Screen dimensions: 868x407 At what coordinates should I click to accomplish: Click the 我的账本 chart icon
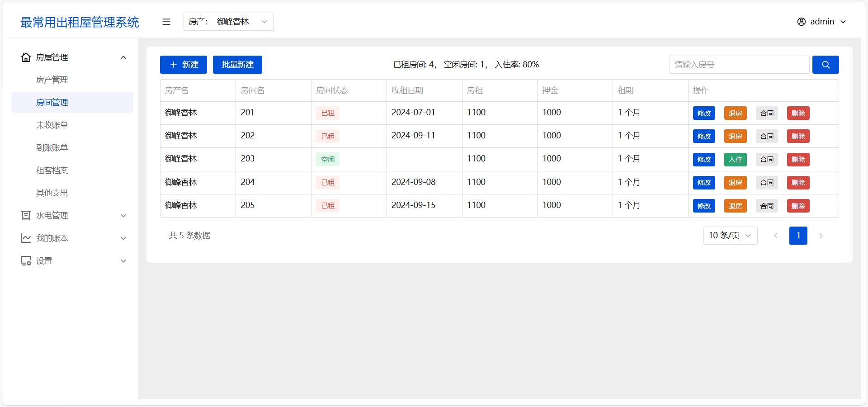click(x=26, y=238)
